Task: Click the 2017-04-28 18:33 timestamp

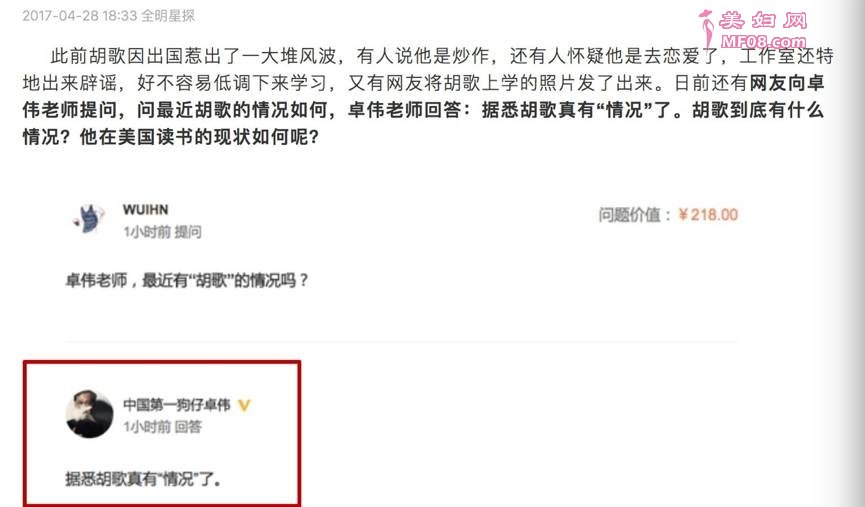Action: coord(79,15)
